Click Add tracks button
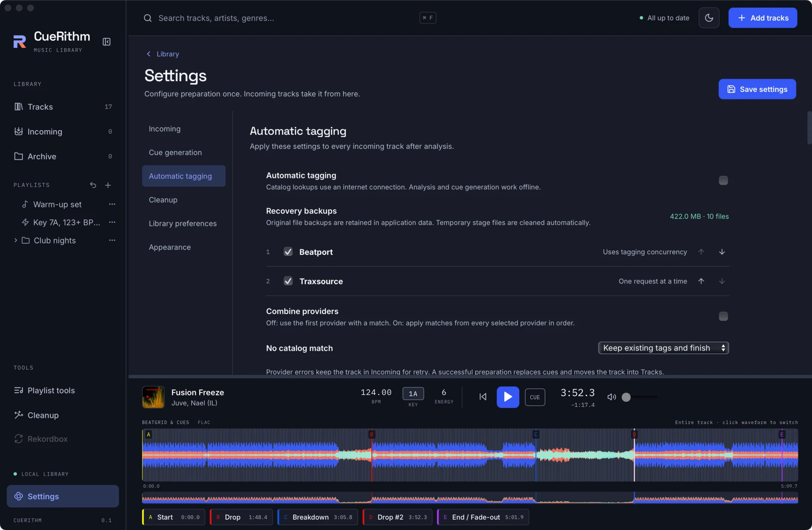Viewport: 812px width, 530px height. click(x=762, y=18)
